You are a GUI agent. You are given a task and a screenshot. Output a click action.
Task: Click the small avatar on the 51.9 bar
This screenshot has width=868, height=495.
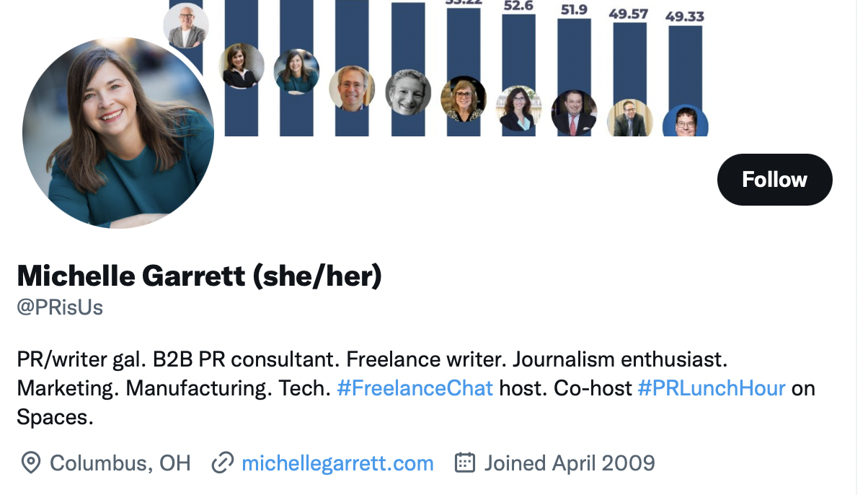pos(574,113)
